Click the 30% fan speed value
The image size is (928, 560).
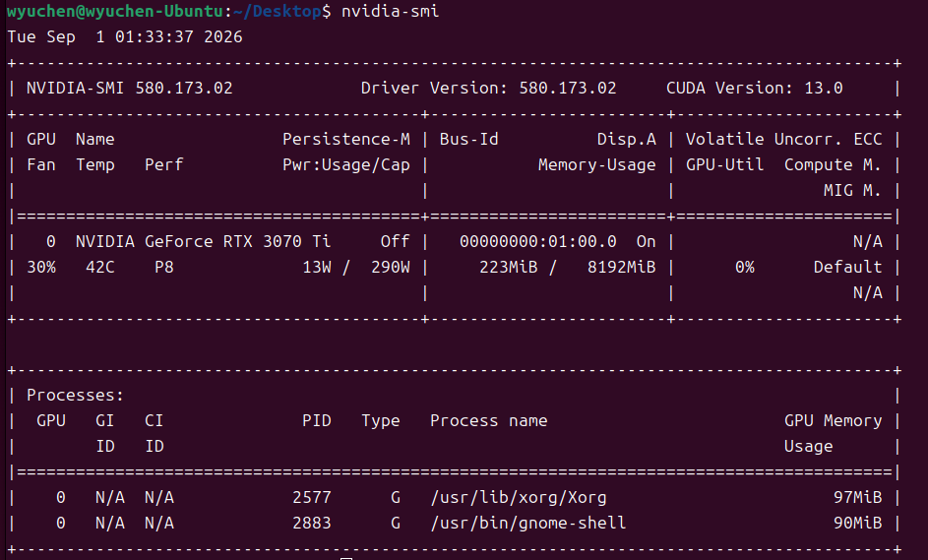click(41, 268)
